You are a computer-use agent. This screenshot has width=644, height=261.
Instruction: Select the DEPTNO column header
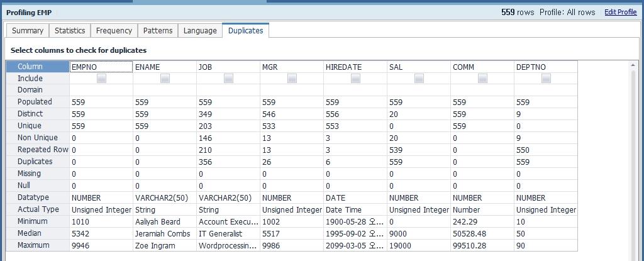[546, 67]
